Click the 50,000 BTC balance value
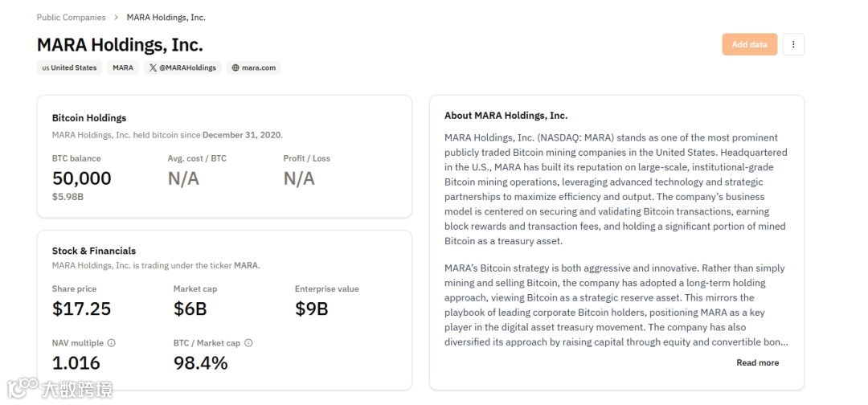Screen dimensions: 868x405 pos(82,178)
